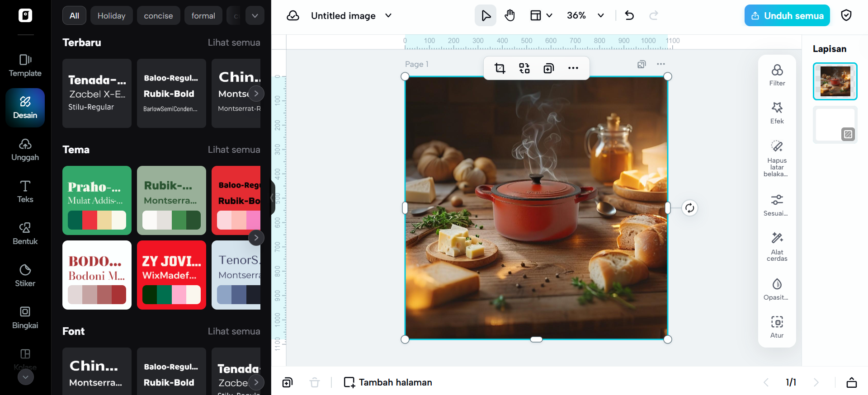The height and width of the screenshot is (395, 868).
Task: Open the Atur arrange panel
Action: [777, 327]
